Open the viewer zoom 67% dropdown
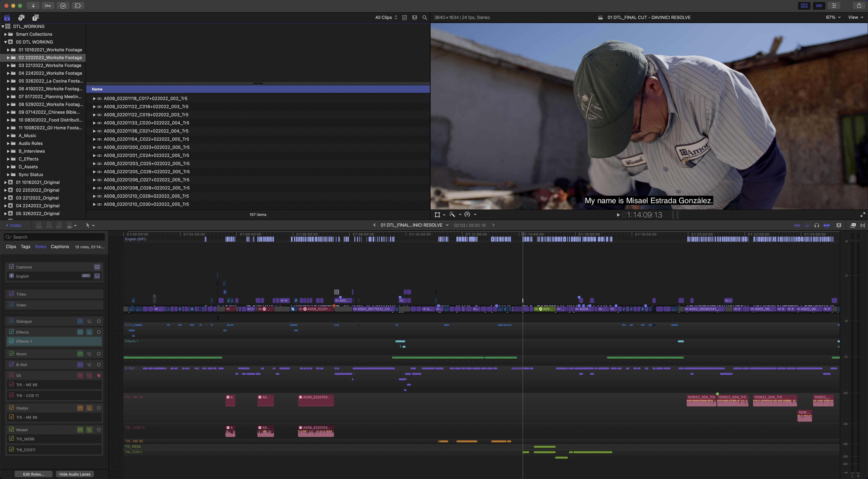Image resolution: width=868 pixels, height=479 pixels. tap(833, 17)
